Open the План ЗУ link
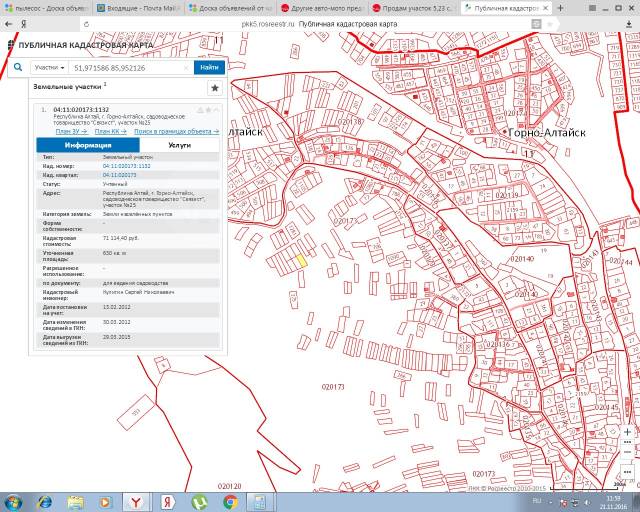This screenshot has height=512, width=640. pyautogui.click(x=71, y=131)
